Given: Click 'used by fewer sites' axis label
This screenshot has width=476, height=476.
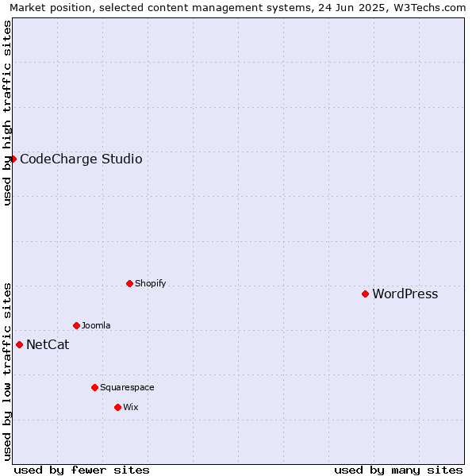Looking at the screenshot, I should pyautogui.click(x=82, y=470).
